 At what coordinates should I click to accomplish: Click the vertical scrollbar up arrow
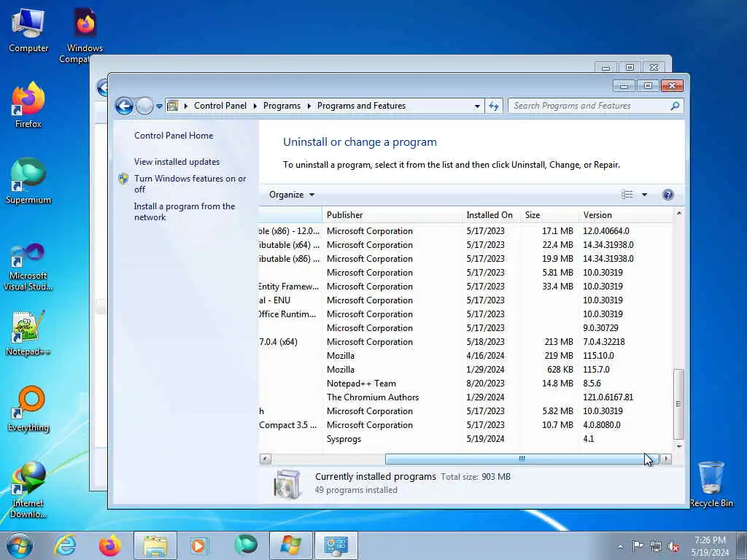pyautogui.click(x=679, y=214)
